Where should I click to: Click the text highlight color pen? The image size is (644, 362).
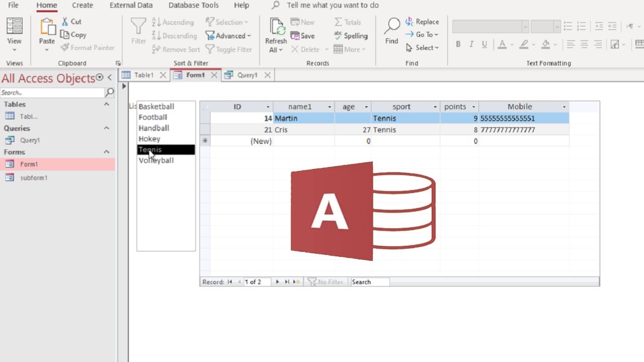tap(524, 44)
